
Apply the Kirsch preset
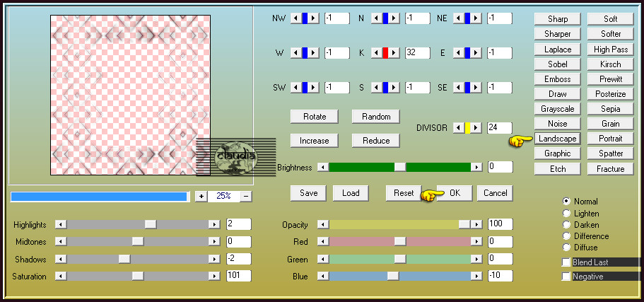point(610,64)
